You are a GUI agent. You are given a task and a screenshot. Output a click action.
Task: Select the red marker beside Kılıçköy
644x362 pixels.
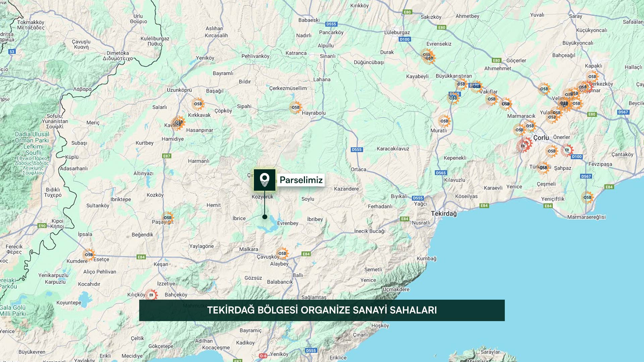pos(151,295)
